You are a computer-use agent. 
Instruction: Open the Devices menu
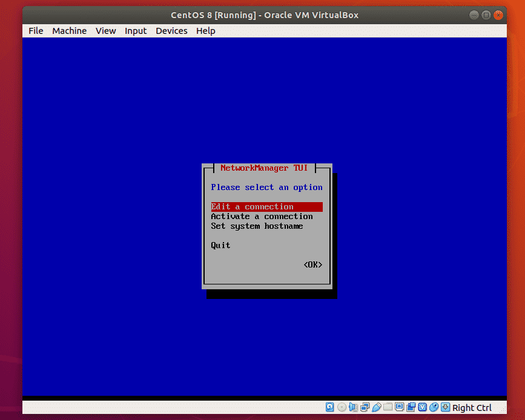pyautogui.click(x=171, y=31)
